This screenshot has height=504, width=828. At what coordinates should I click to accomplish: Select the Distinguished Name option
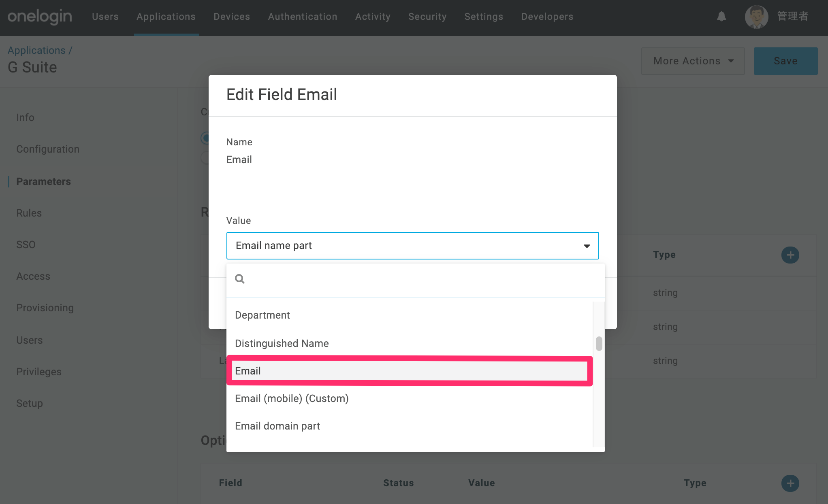coord(409,343)
